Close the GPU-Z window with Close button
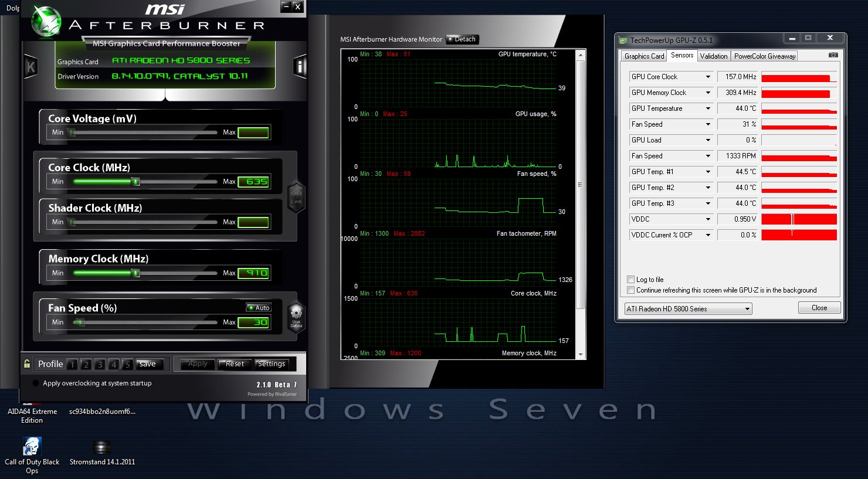 point(819,308)
